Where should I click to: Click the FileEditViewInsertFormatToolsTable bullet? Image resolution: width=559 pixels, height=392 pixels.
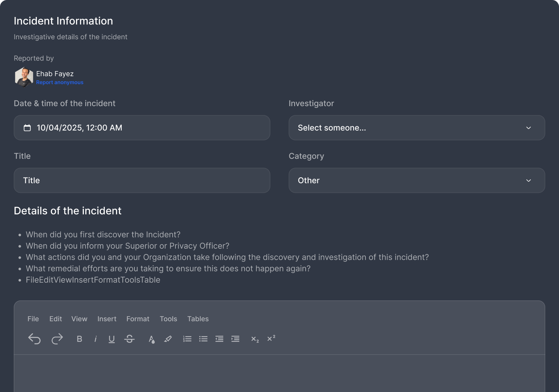click(x=93, y=280)
